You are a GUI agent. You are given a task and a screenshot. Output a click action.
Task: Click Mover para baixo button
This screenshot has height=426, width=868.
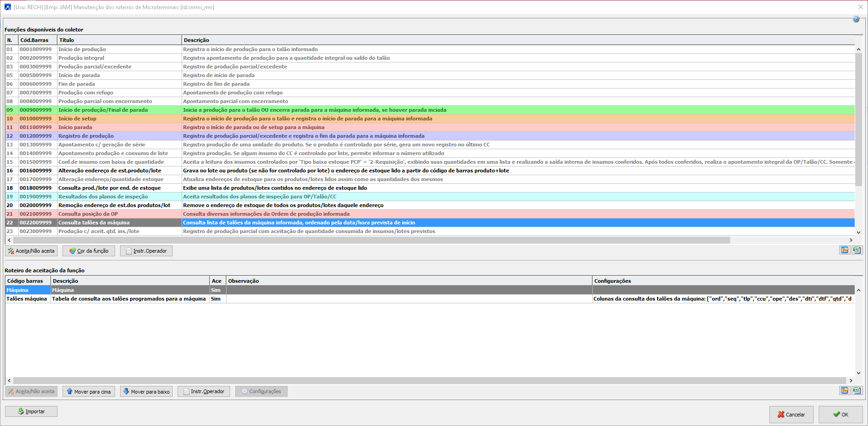[x=146, y=391]
